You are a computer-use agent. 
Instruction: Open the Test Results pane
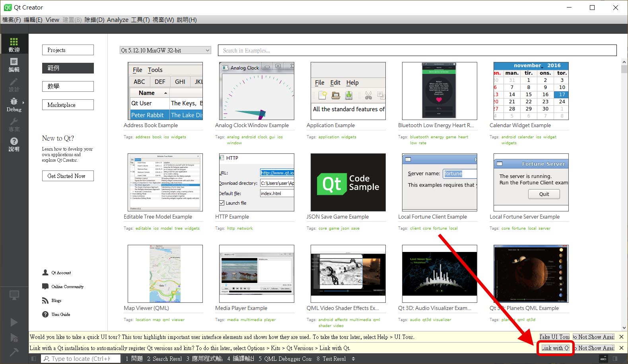pos(331,359)
